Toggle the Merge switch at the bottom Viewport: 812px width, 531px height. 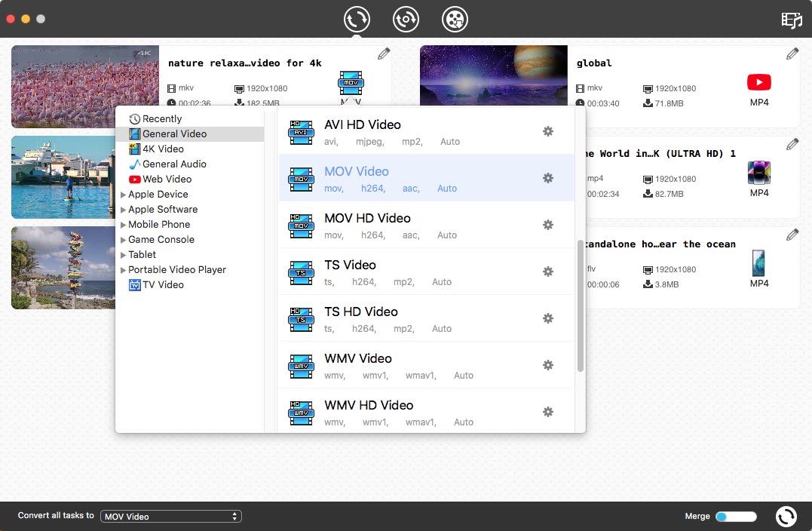click(735, 516)
